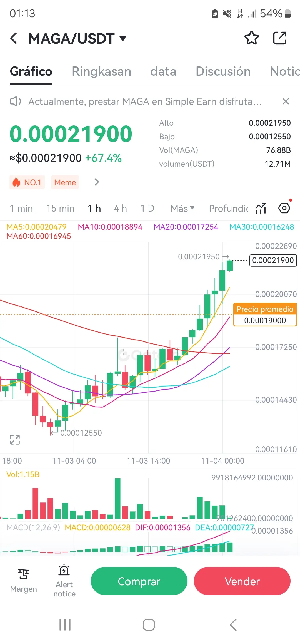
Task: Tap the +67.4% change percentage
Action: [103, 158]
